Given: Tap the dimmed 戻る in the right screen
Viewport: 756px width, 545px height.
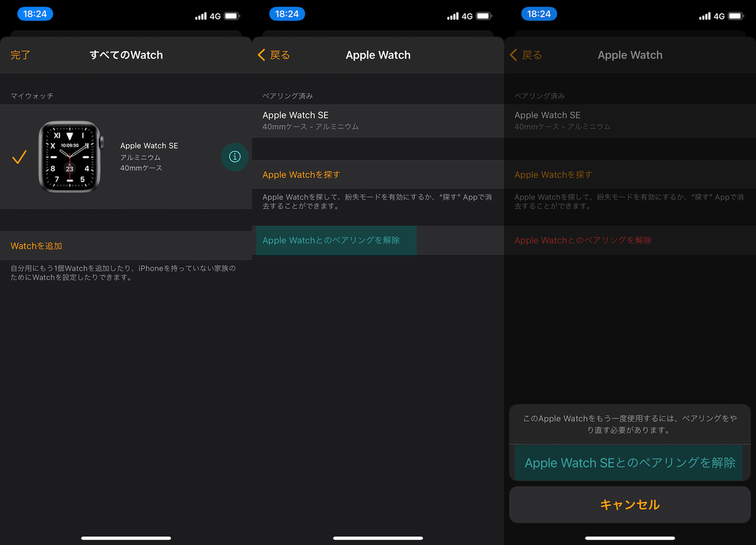Looking at the screenshot, I should tap(532, 55).
